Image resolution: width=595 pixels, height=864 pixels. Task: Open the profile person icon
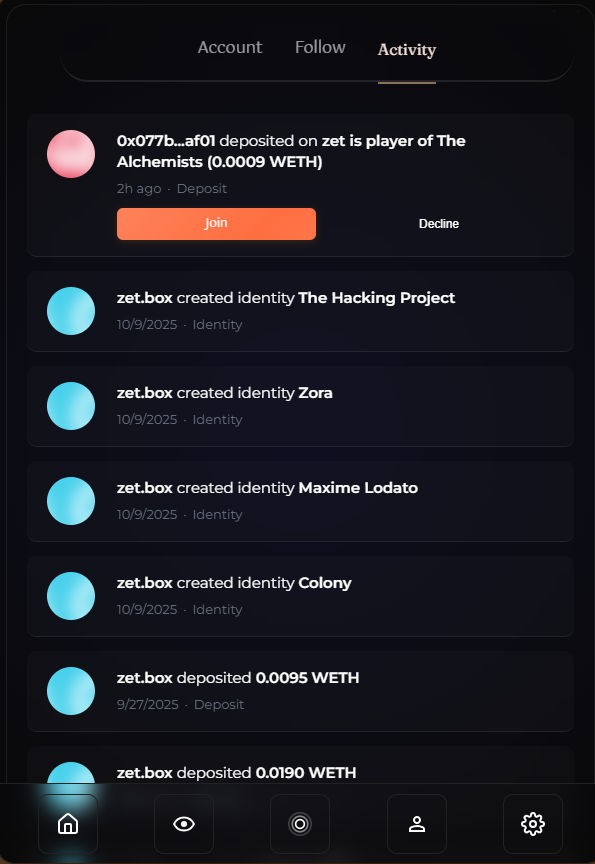pyautogui.click(x=416, y=824)
